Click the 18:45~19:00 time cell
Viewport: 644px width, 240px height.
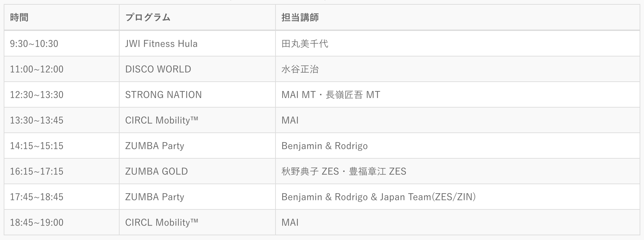point(36,223)
